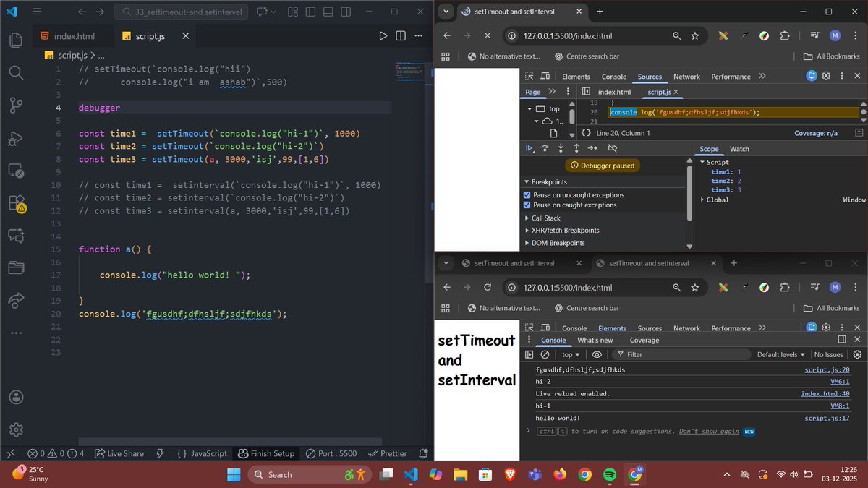Uncheck Pause on uncaught exceptions
The image size is (868, 488).
pyautogui.click(x=527, y=194)
